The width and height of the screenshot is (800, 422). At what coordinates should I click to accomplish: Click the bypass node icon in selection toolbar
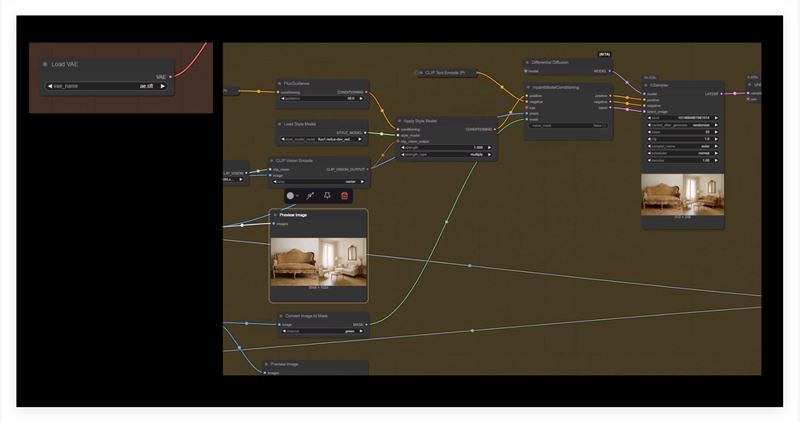(310, 195)
